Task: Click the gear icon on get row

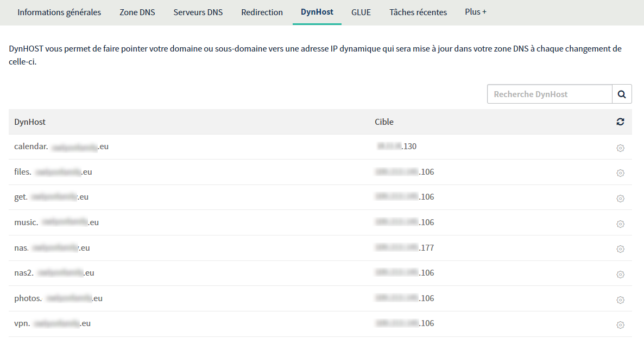Action: pos(620,199)
